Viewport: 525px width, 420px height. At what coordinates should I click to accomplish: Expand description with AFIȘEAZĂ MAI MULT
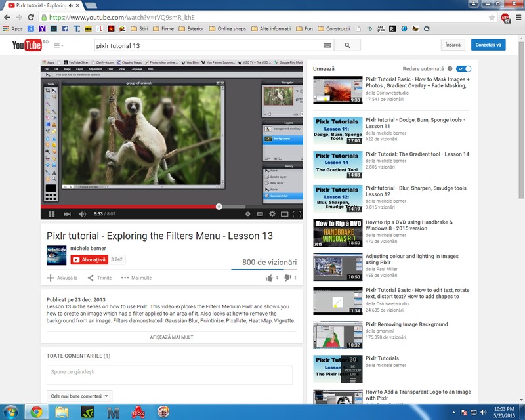171,337
